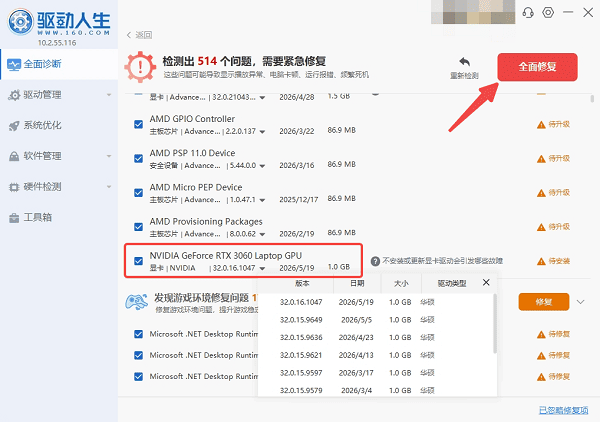The width and height of the screenshot is (600, 422).
Task: Click the 驱动类型 column header
Action: [x=452, y=283]
